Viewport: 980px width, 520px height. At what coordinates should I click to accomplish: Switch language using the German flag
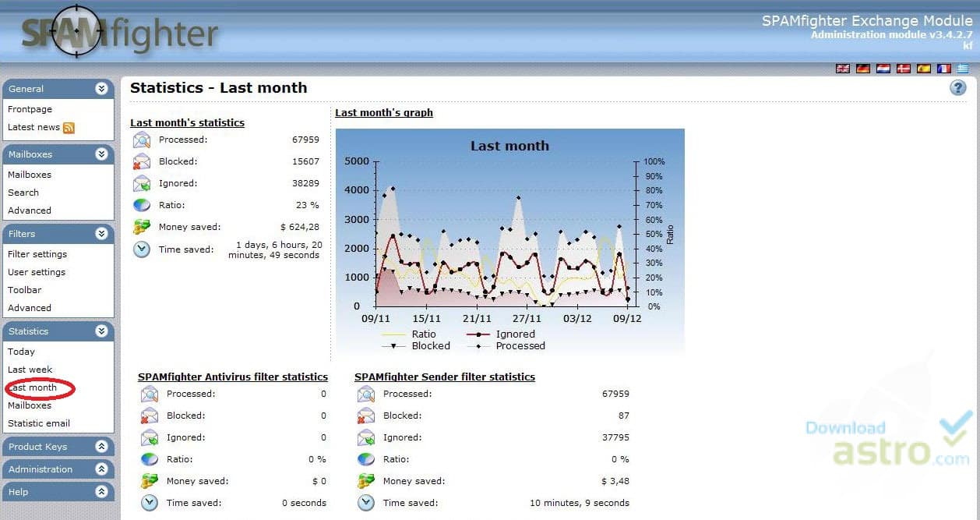click(x=863, y=69)
